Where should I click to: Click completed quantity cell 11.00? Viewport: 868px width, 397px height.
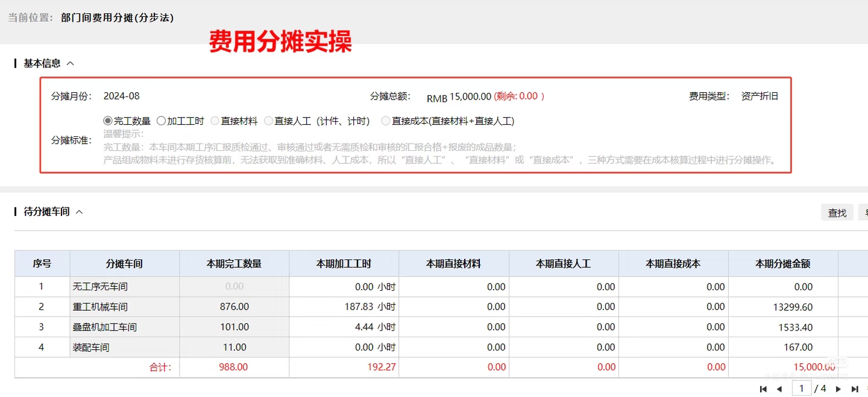234,348
